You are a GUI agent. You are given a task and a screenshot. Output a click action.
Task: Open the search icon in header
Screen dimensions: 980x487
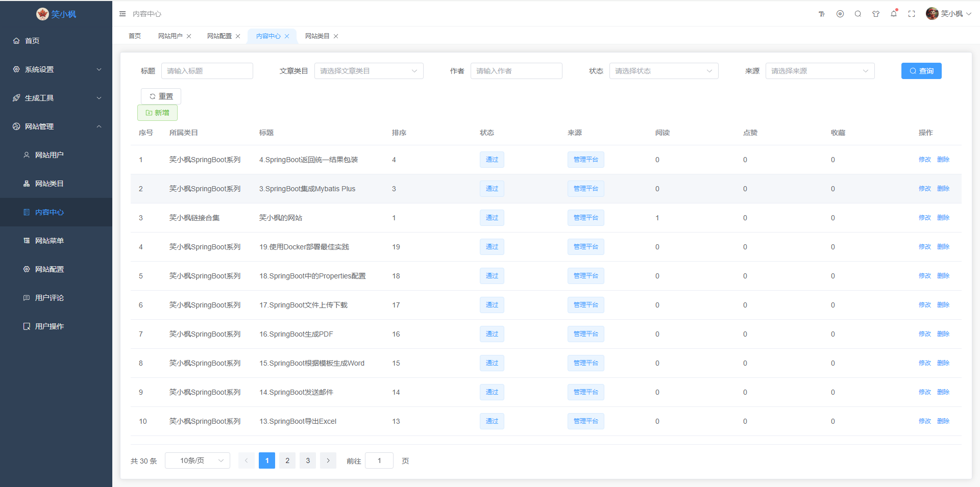tap(858, 14)
